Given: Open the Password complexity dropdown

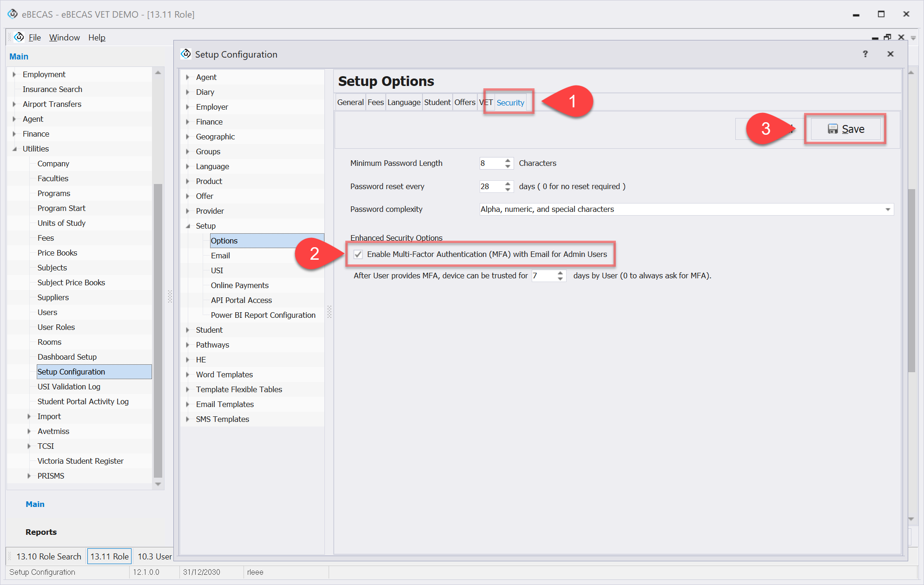Looking at the screenshot, I should pyautogui.click(x=887, y=210).
